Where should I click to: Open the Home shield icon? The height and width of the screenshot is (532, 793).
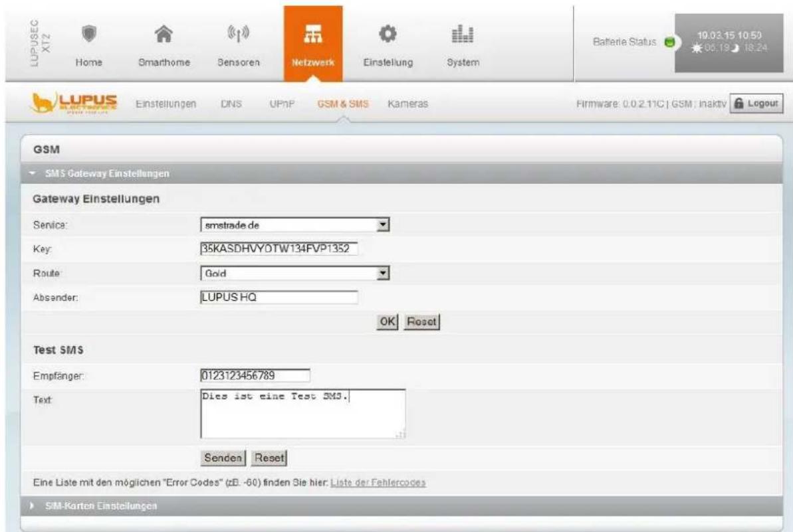tap(89, 34)
